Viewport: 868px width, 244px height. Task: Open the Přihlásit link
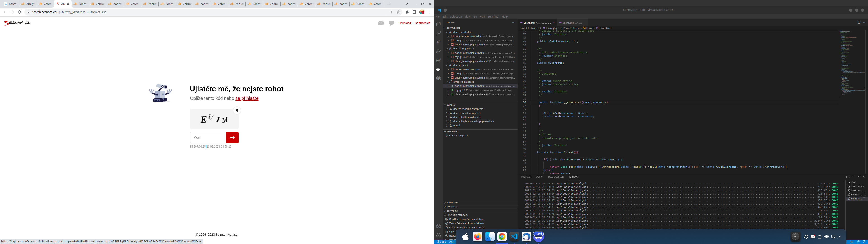click(x=405, y=23)
